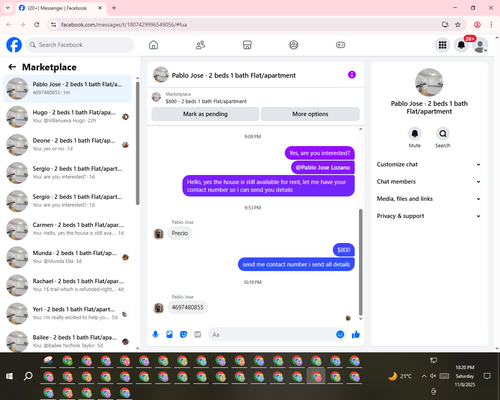Open the large profile picture in right panel

pos(429,82)
